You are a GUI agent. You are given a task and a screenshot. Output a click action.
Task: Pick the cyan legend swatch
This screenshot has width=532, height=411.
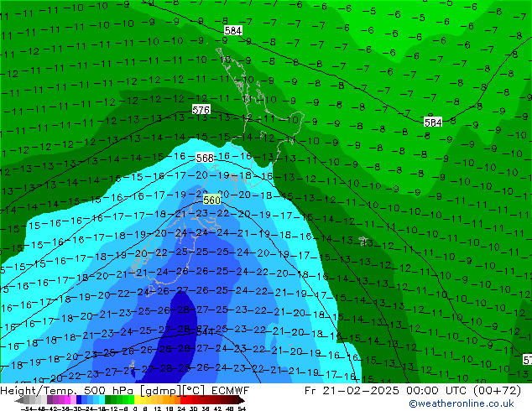tap(102, 400)
